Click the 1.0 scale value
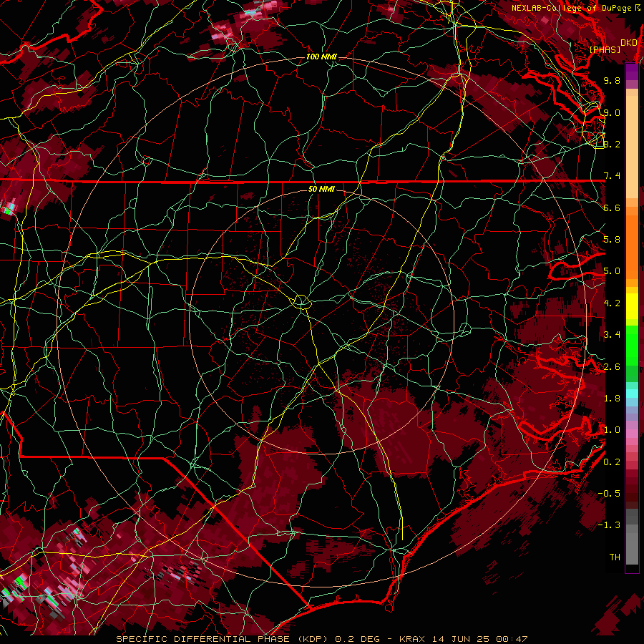This screenshot has width=644, height=644. tap(612, 430)
